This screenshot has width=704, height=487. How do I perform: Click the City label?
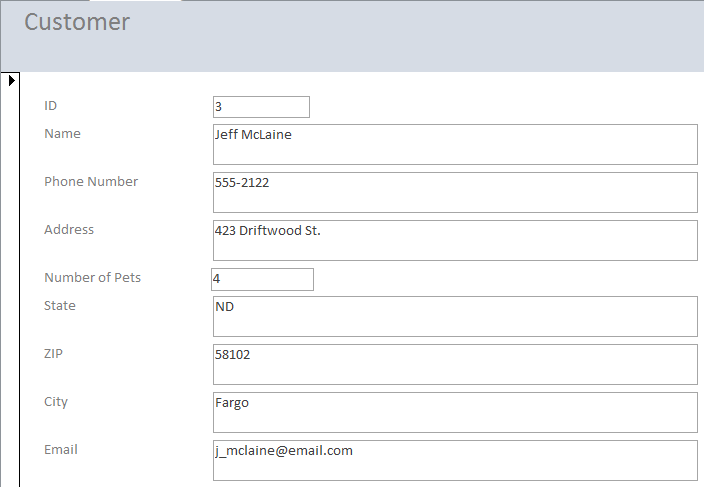click(56, 402)
